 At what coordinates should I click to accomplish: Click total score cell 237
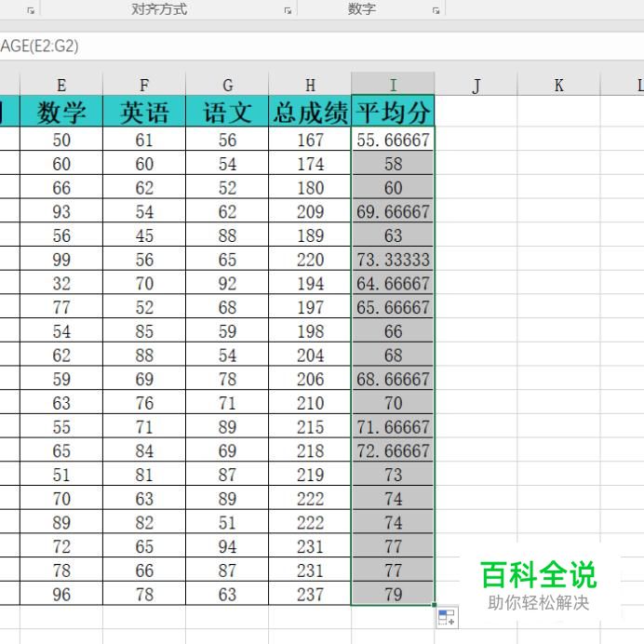click(x=310, y=594)
